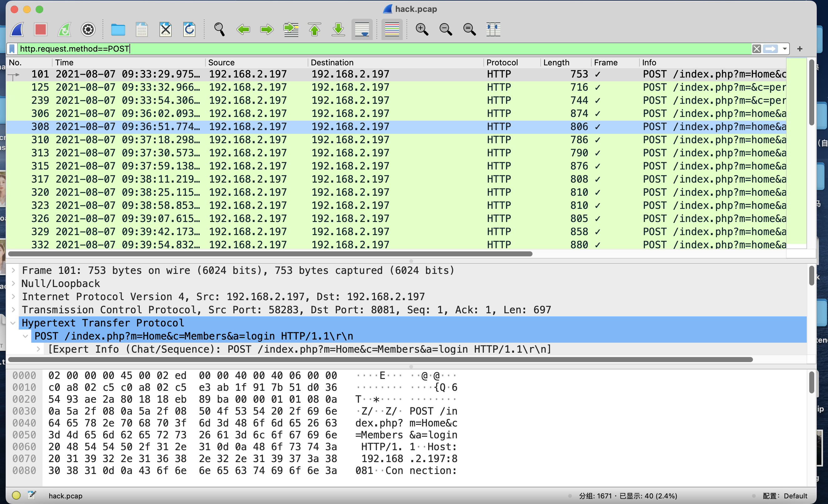Go to specified packet icon
The width and height of the screenshot is (828, 504).
291,30
